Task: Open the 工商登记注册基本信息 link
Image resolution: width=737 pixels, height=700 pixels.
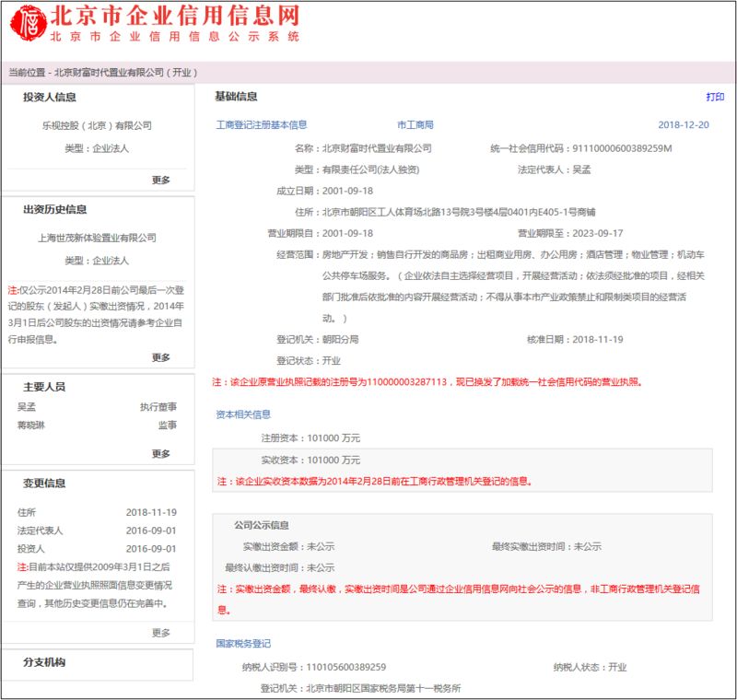Action: coord(262,125)
